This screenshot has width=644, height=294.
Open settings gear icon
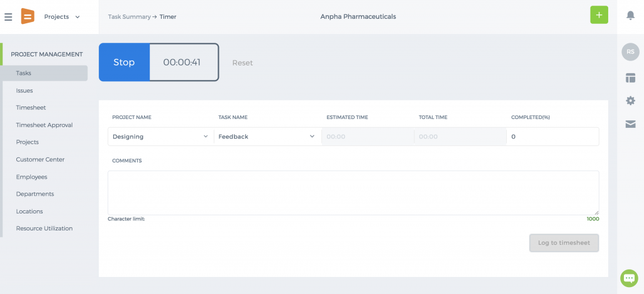point(630,101)
